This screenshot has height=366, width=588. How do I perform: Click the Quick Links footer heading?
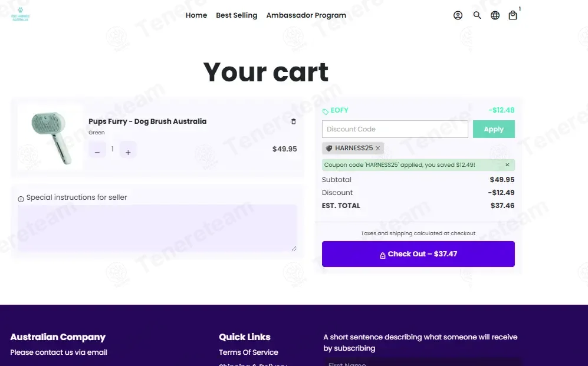coord(245,337)
